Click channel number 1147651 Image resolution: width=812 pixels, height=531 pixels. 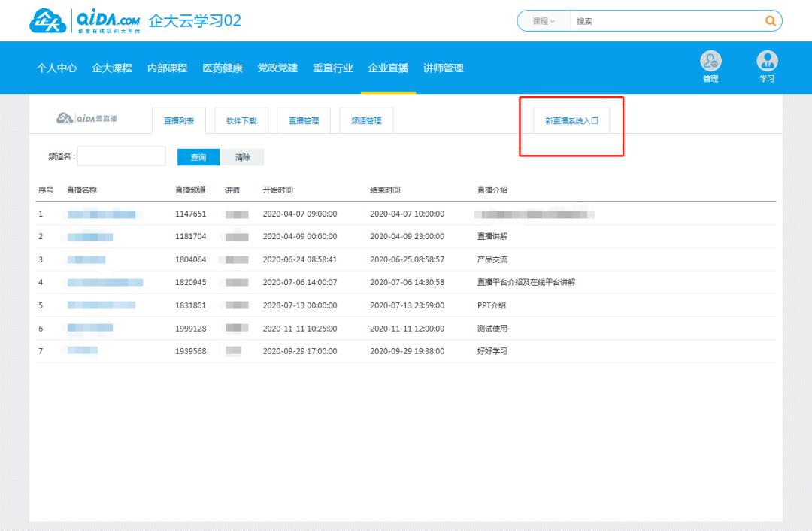pyautogui.click(x=190, y=214)
